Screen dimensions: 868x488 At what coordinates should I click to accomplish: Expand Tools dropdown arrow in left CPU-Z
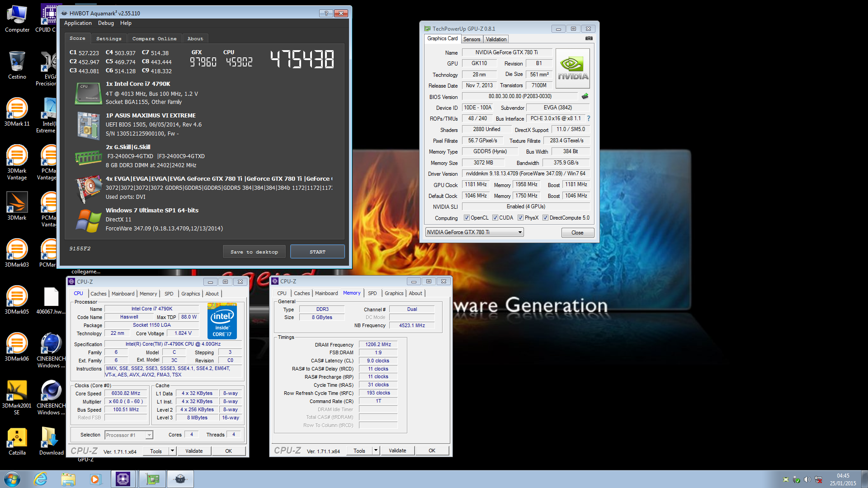click(172, 451)
